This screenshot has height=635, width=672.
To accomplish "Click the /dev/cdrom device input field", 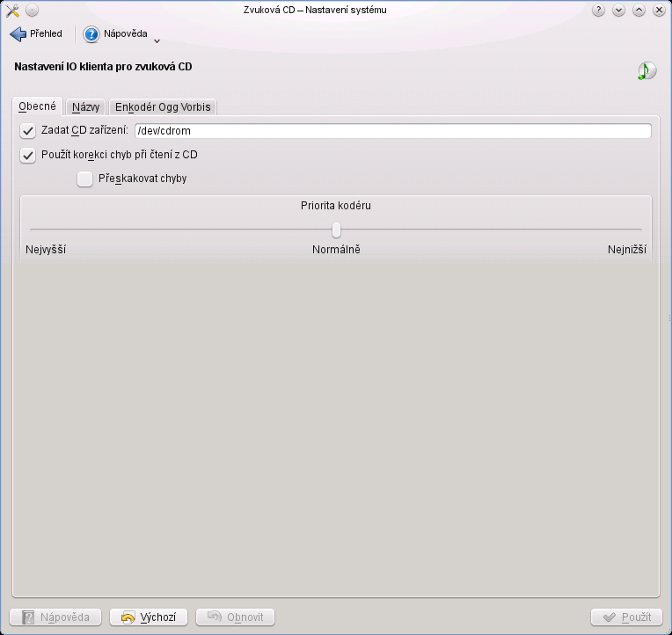I will pyautogui.click(x=393, y=131).
